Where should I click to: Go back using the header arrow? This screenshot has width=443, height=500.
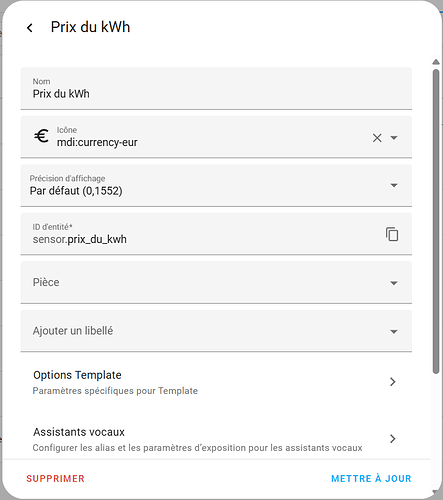tap(30, 28)
